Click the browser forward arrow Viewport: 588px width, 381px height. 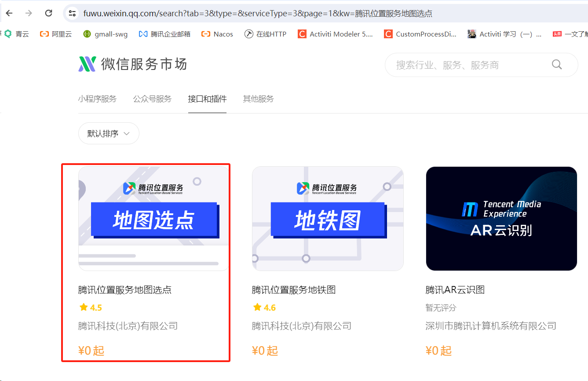pos(29,13)
